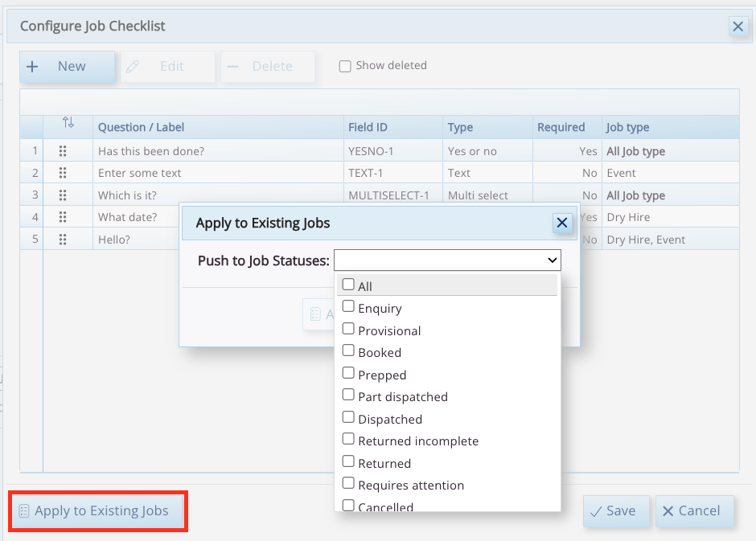Check the All status option

(x=348, y=285)
